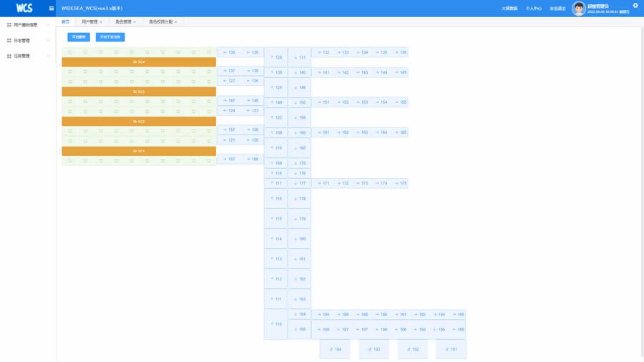644x362 pixels.
Task: Select conveyor node 128 with up arrow
Action: [x=275, y=57]
